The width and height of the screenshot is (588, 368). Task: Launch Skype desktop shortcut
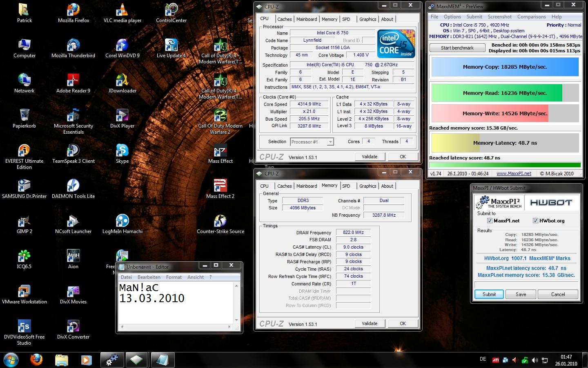[122, 154]
